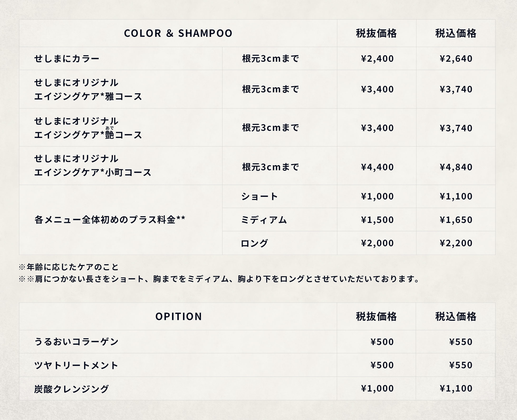
Task: Select the うるおいコラーゲン option
Action: [x=76, y=342]
